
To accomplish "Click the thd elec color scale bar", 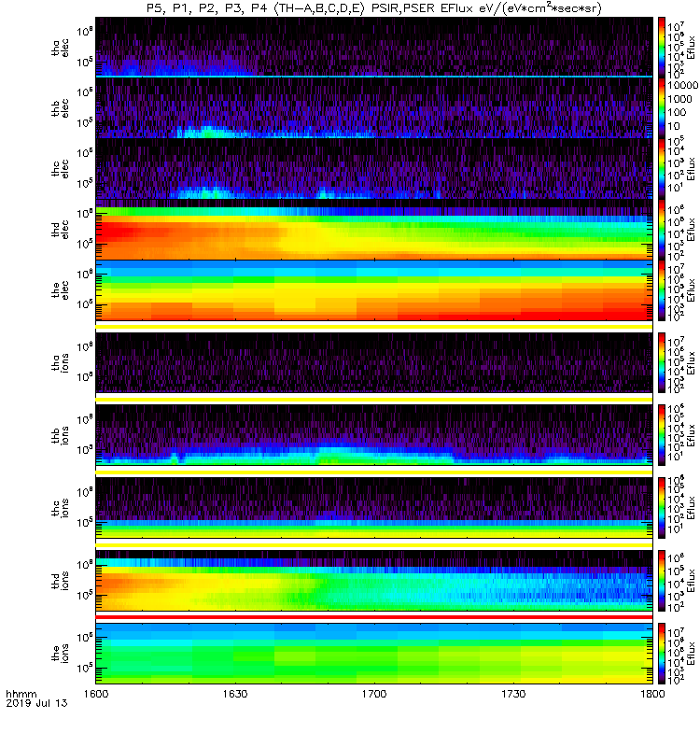I will point(662,230).
